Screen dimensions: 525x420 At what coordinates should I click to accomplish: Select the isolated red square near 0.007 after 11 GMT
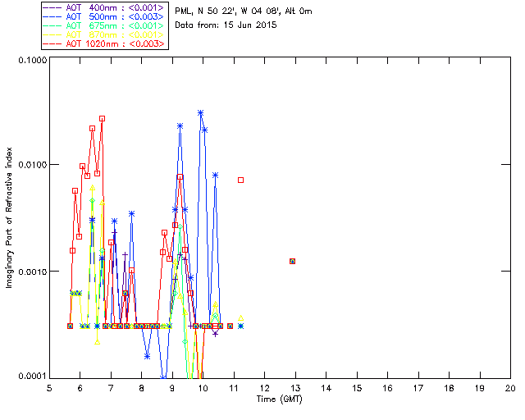click(x=240, y=180)
